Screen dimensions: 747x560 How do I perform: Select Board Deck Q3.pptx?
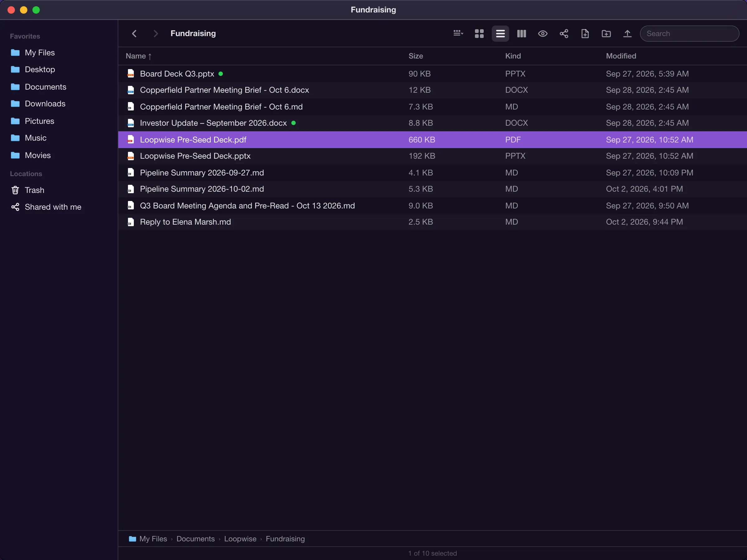tap(432, 74)
